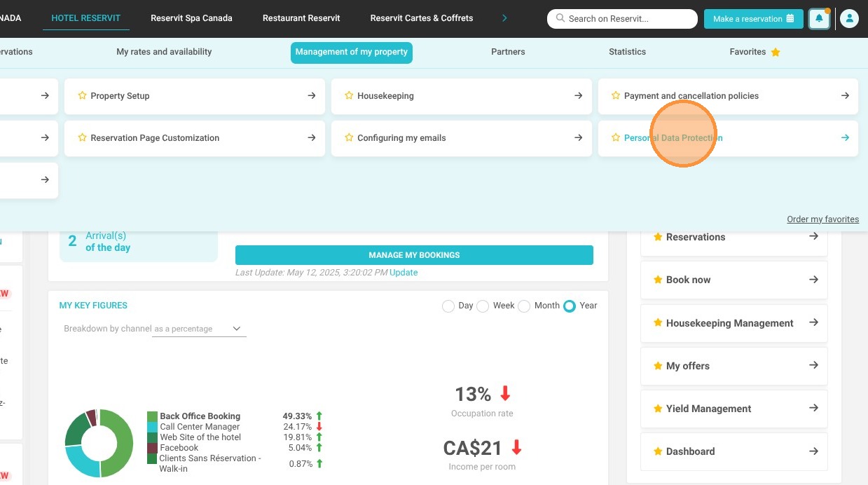Click the Make a reservation button
This screenshot has height=485, width=868.
(x=753, y=19)
